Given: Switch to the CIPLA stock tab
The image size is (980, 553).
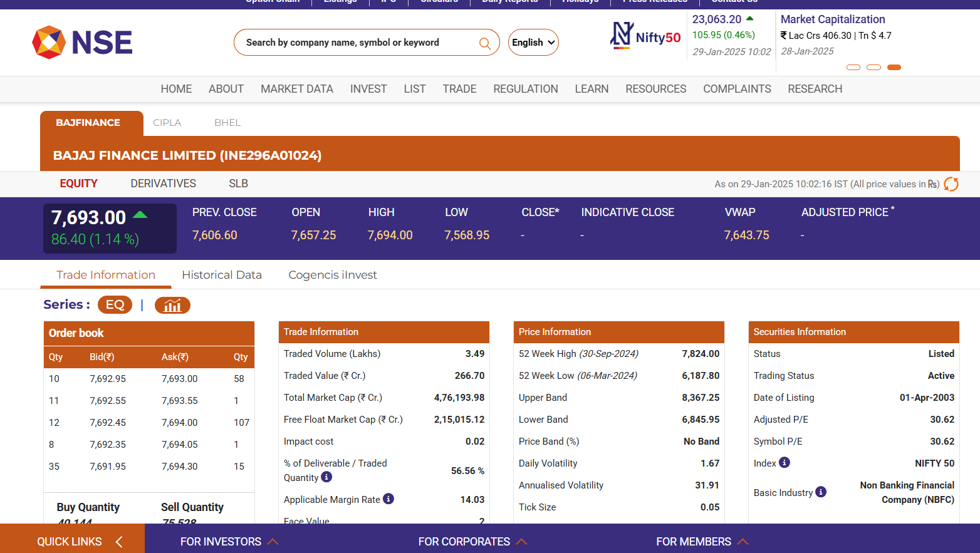Looking at the screenshot, I should pyautogui.click(x=167, y=123).
